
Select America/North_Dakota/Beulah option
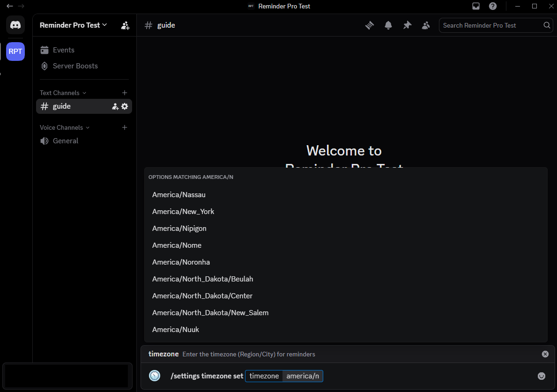click(346, 279)
